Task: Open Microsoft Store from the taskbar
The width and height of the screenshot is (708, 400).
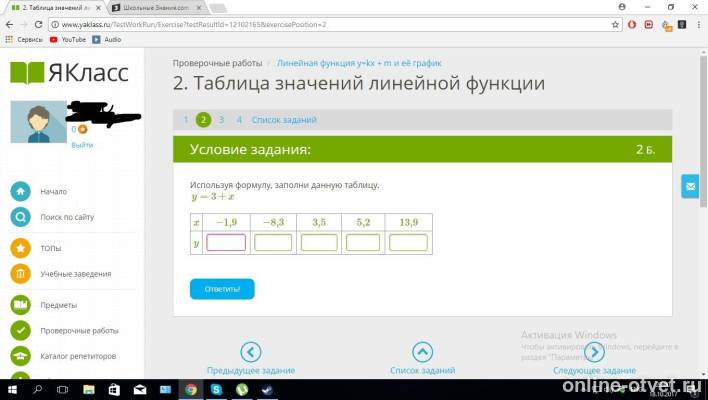Action: [x=114, y=390]
